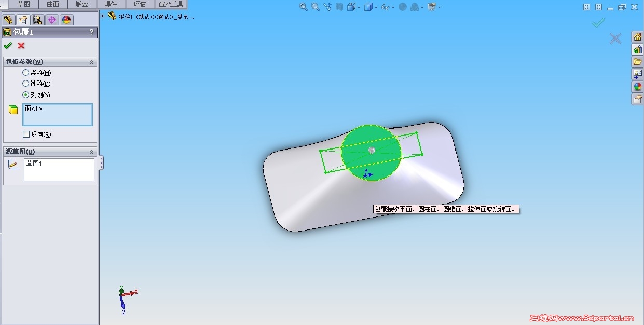Switch to the 草图 tab
The width and height of the screenshot is (644, 325).
pyautogui.click(x=23, y=4)
